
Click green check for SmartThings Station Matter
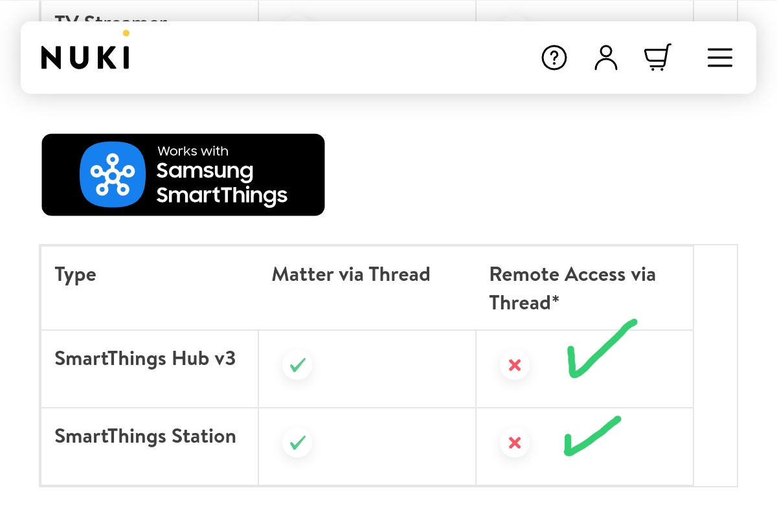point(298,443)
